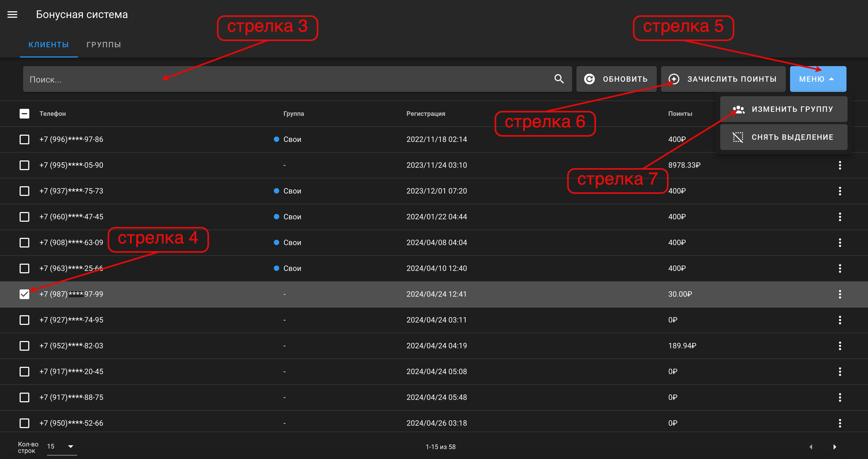Image resolution: width=868 pixels, height=459 pixels.
Task: Click the deselect icon beside СНЯТЬ ВЫДЕЛЕНИЕ
Action: 738,137
